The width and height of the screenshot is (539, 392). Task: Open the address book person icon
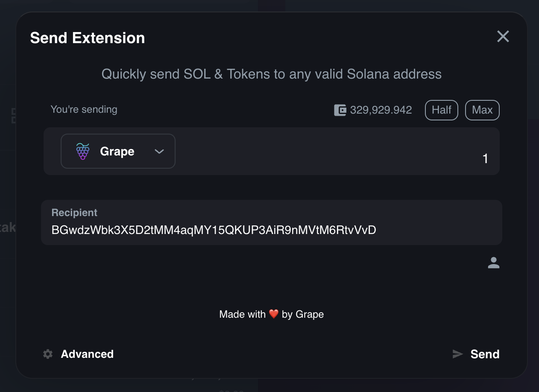(x=493, y=263)
